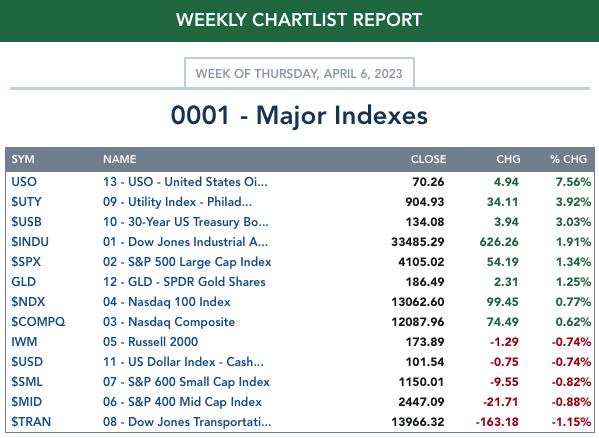599x438 pixels.
Task: Open the $MID symbol link
Action: tap(26, 402)
